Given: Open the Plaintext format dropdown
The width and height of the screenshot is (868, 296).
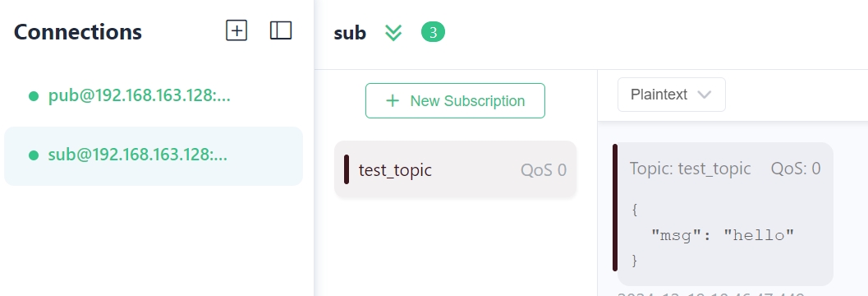Looking at the screenshot, I should pyautogui.click(x=672, y=95).
